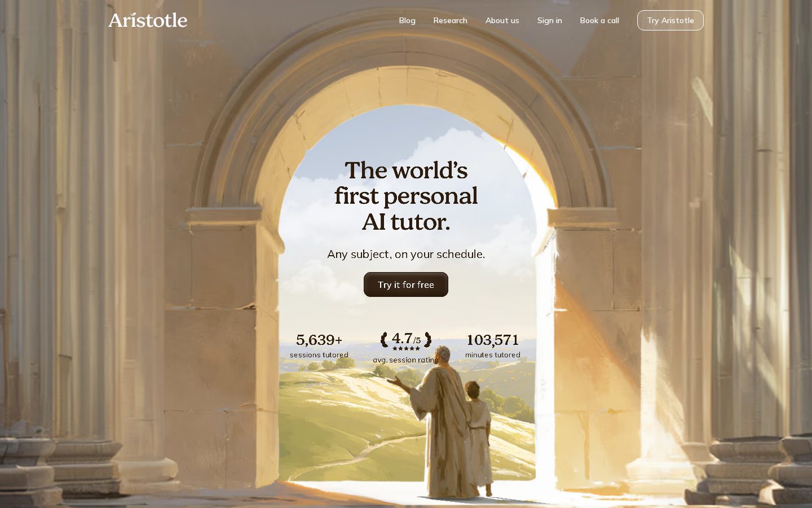Click the 4.7/5 rating badge
Screen dimensions: 812x508
[406, 340]
